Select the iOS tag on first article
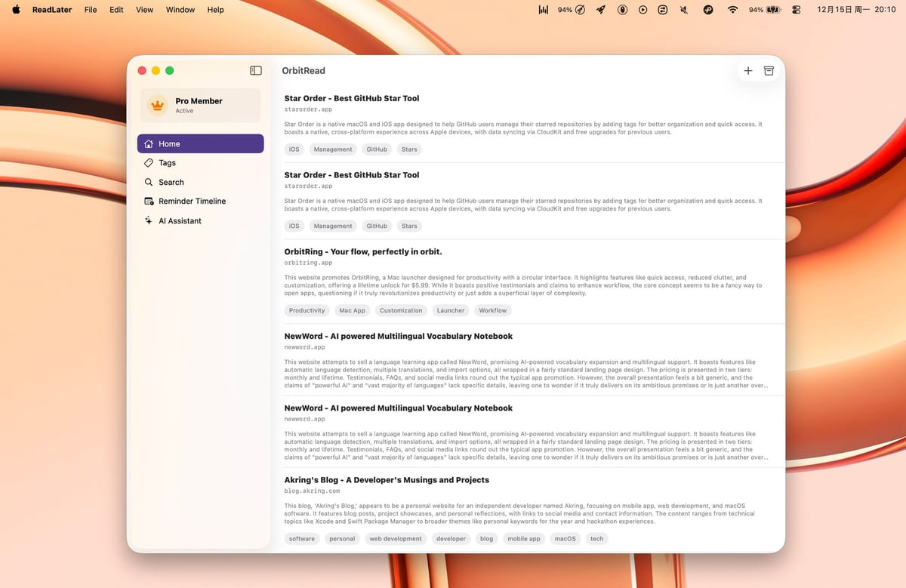The height and width of the screenshot is (588, 906). (294, 149)
